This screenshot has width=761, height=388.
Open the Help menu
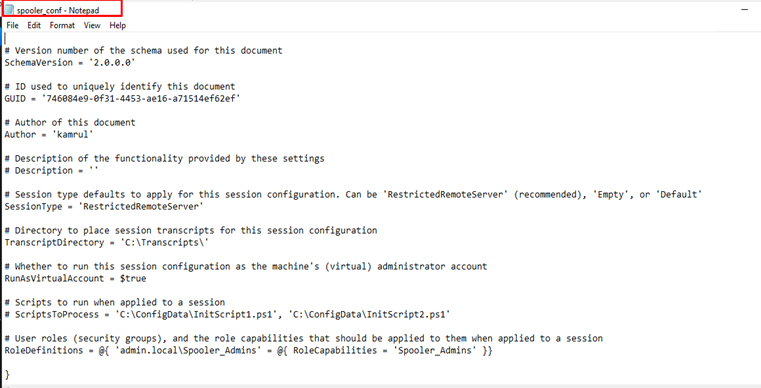(x=117, y=25)
